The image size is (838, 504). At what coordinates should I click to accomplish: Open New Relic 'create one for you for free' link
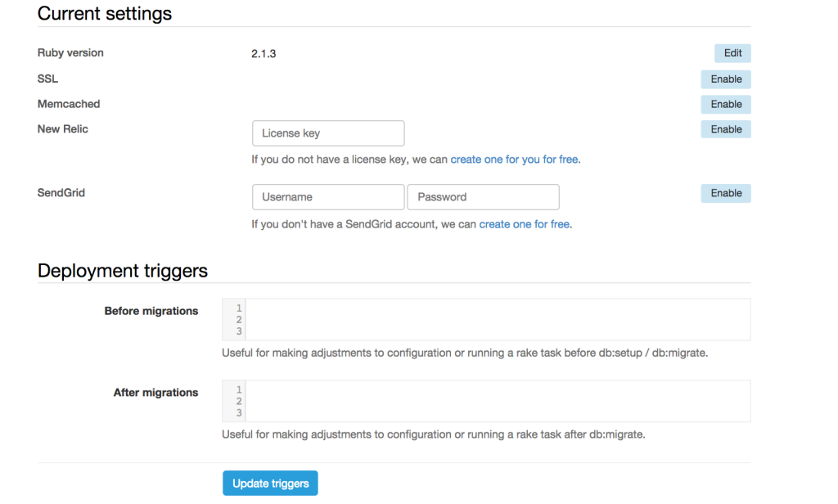pos(514,160)
